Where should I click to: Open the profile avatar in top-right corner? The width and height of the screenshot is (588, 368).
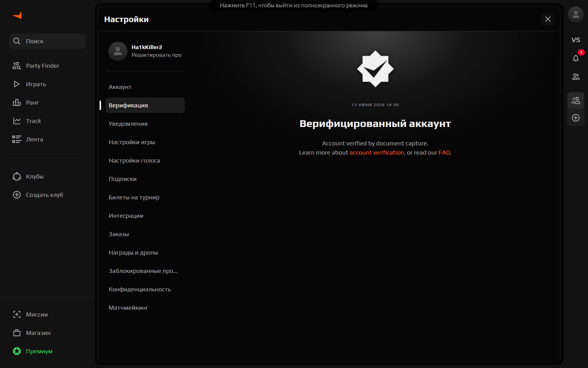click(x=576, y=14)
